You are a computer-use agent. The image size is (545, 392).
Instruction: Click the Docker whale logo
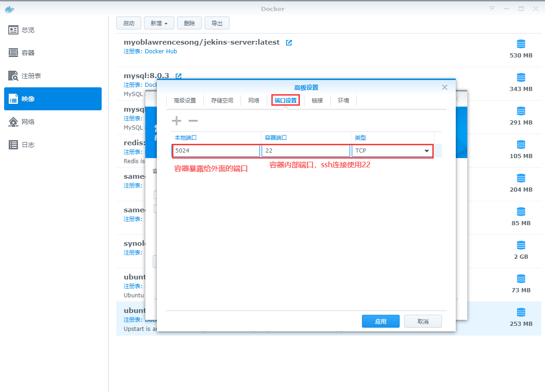click(10, 9)
